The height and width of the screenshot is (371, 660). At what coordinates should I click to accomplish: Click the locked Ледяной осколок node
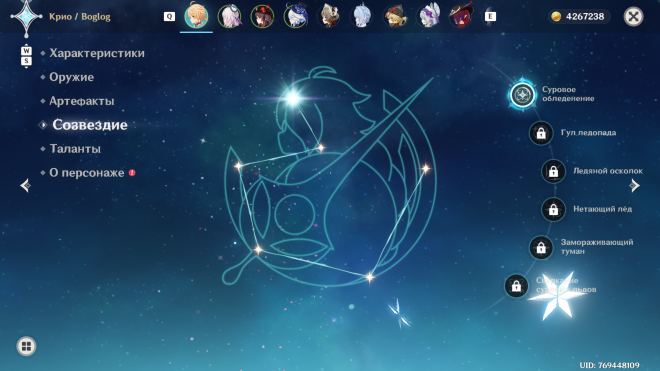553,171
